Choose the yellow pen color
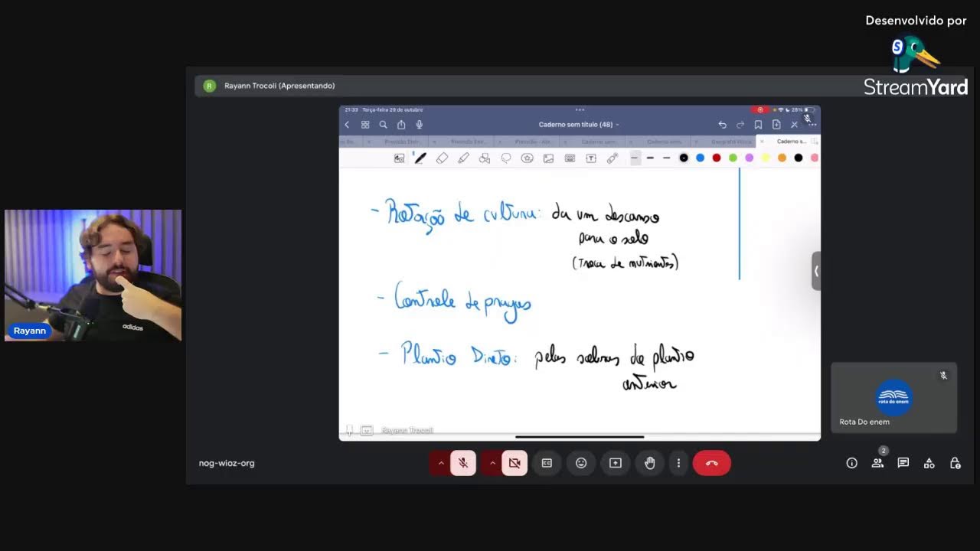 pyautogui.click(x=766, y=158)
